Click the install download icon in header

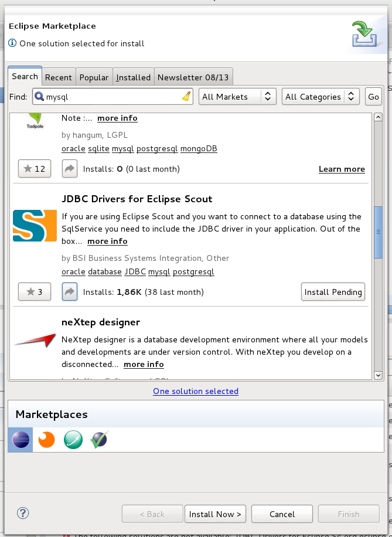click(364, 34)
